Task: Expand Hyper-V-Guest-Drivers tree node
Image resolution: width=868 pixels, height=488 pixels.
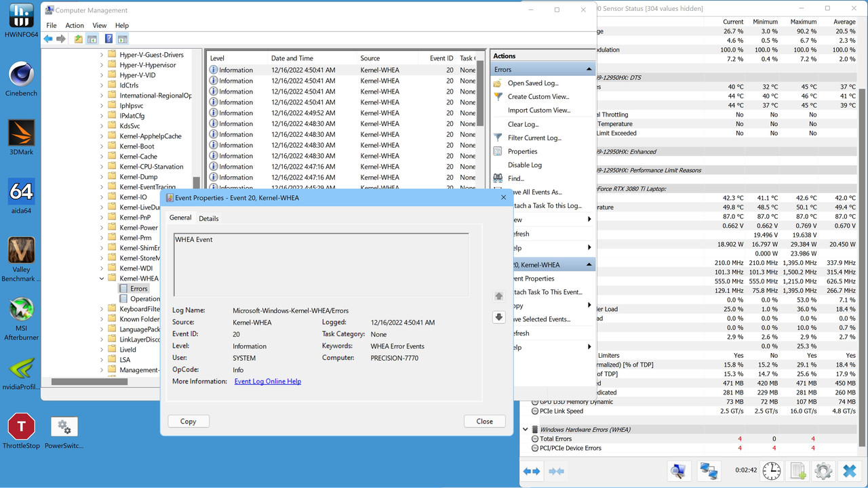Action: [x=102, y=55]
